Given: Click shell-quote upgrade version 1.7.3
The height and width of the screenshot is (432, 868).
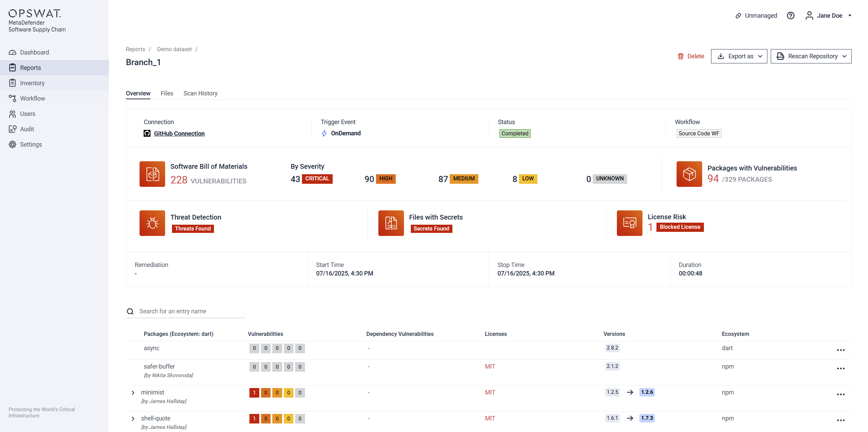Looking at the screenshot, I should click(647, 418).
